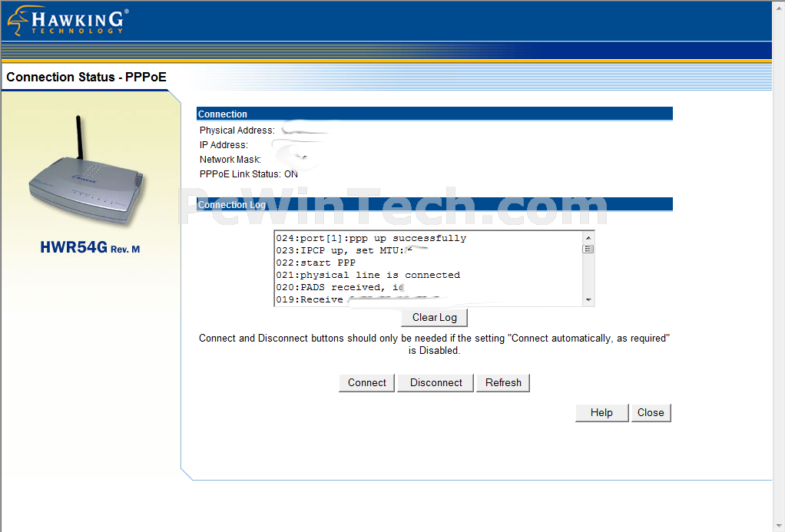Viewport: 785px width, 532px height.
Task: Refresh the connection status
Action: [x=502, y=383]
